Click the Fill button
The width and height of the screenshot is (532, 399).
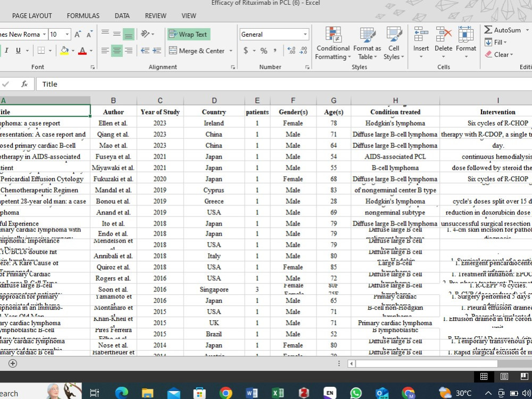tap(496, 43)
